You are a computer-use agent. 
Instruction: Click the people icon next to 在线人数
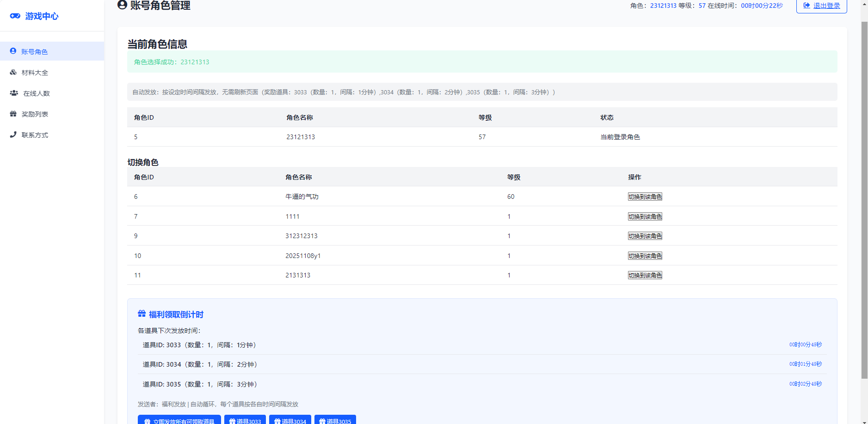pyautogui.click(x=13, y=93)
